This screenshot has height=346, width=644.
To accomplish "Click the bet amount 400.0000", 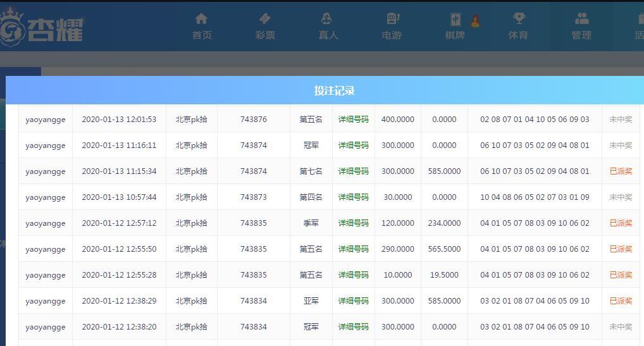I will click(397, 120).
